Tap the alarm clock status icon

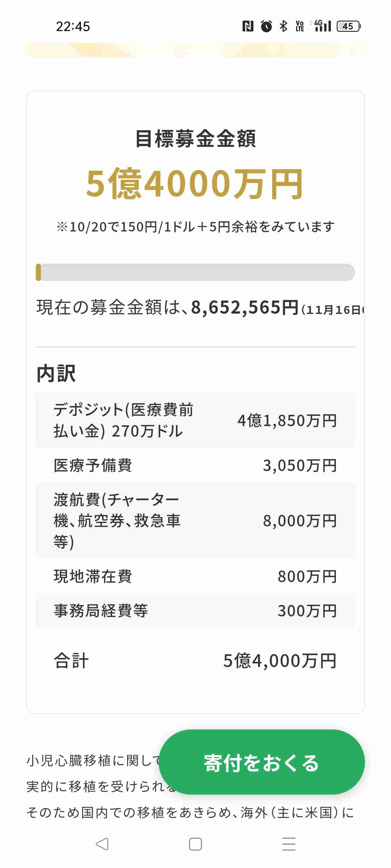tap(266, 26)
